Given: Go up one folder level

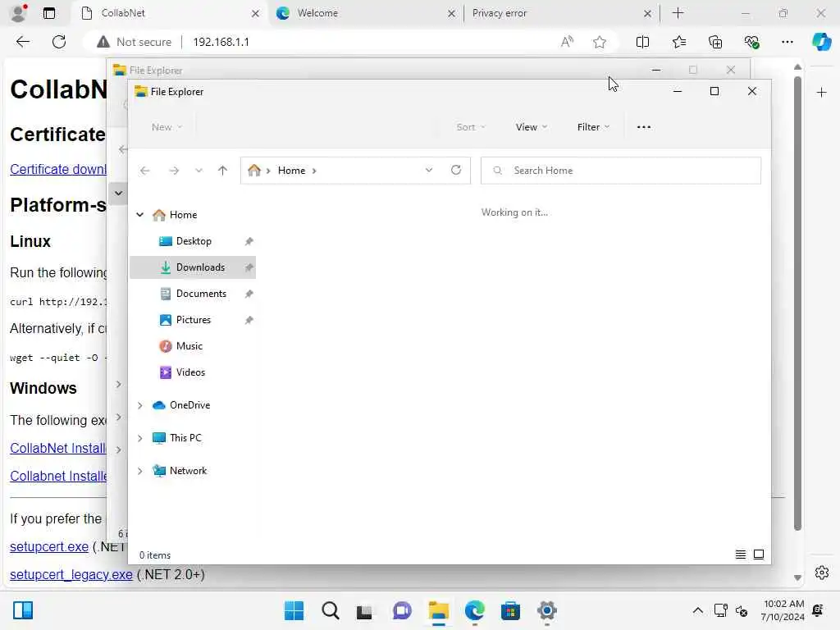Looking at the screenshot, I should [x=223, y=171].
